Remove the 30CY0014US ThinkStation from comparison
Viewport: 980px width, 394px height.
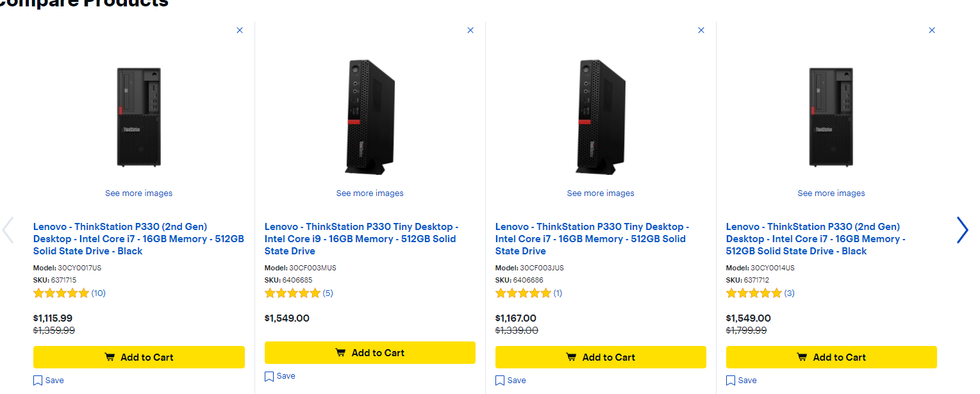tap(932, 30)
